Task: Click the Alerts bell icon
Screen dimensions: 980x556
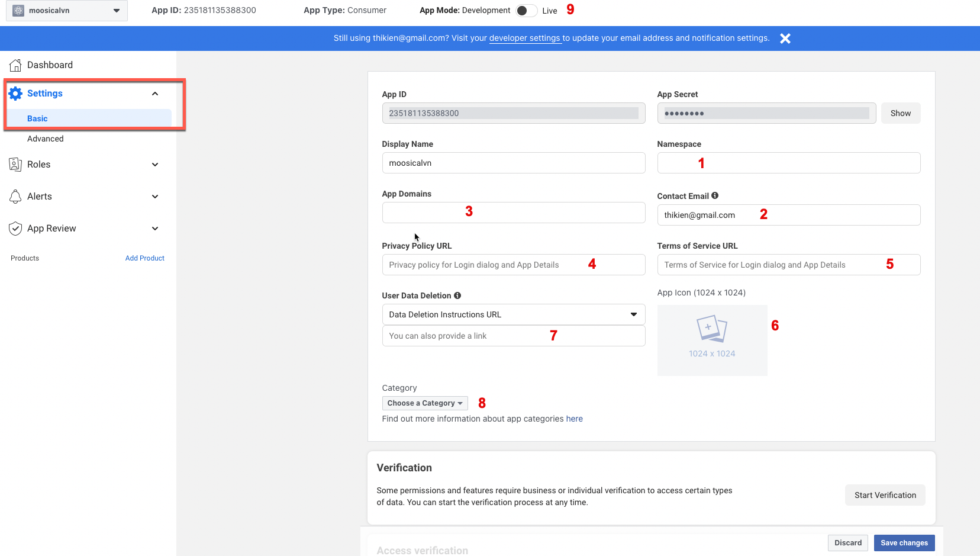Action: click(15, 197)
